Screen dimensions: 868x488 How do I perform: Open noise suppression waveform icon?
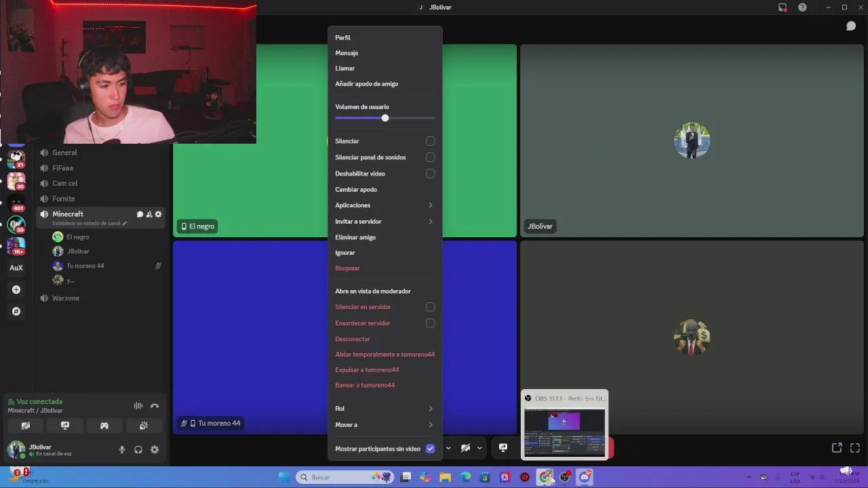pyautogui.click(x=138, y=406)
